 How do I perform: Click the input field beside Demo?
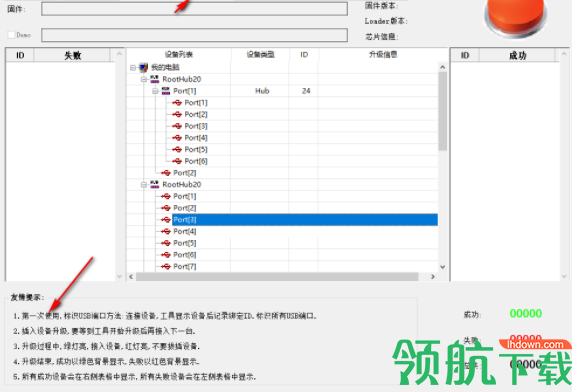(x=194, y=35)
